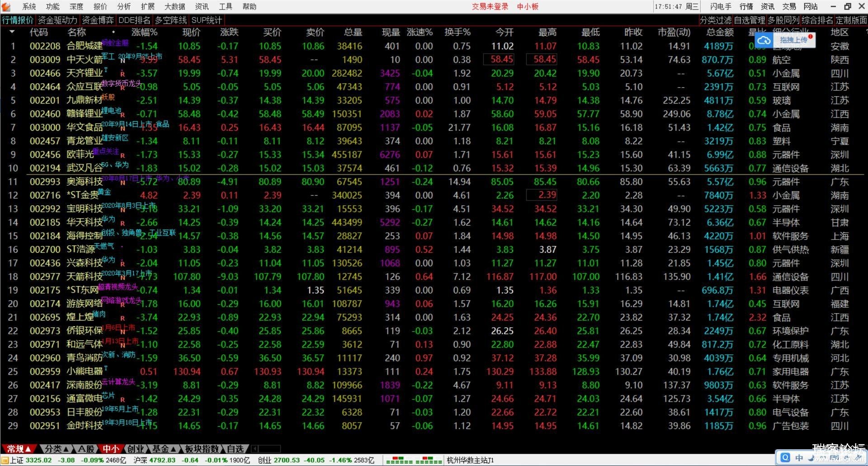Sort by the 换手% column header

(457, 32)
